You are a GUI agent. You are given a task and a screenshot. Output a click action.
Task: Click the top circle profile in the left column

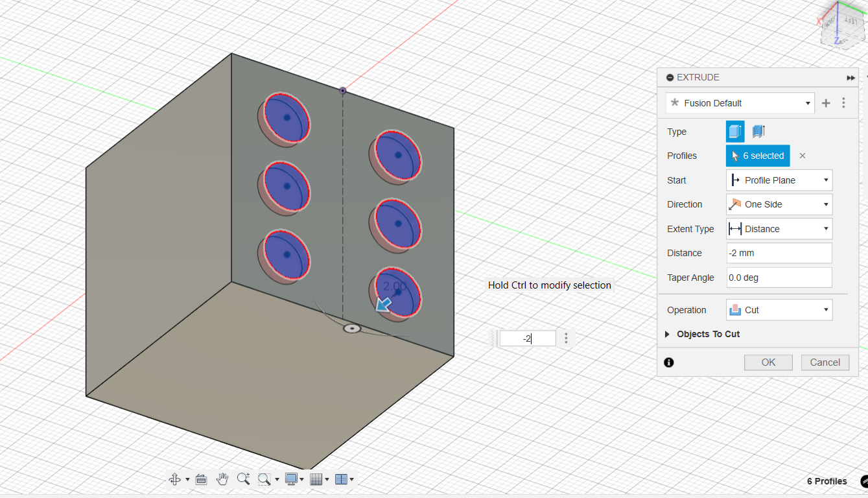287,118
